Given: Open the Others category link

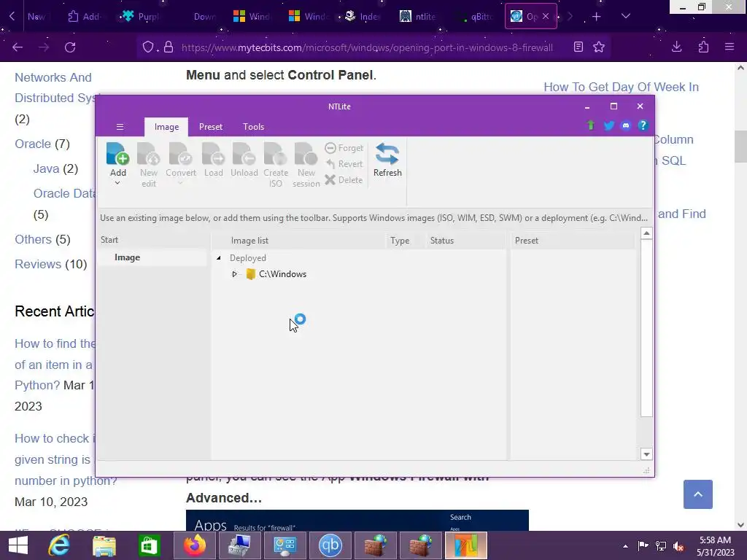Looking at the screenshot, I should click(x=33, y=239).
